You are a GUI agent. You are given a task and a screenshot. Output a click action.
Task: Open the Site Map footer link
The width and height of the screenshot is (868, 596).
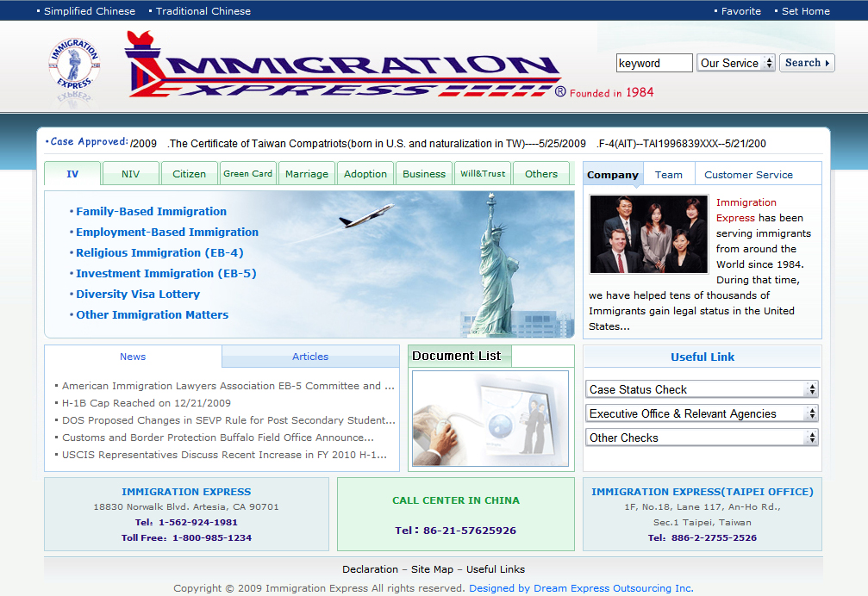click(432, 569)
